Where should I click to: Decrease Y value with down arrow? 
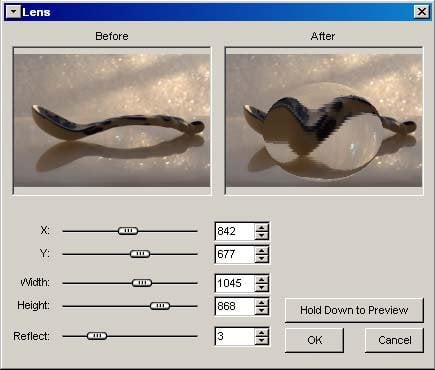pos(262,259)
